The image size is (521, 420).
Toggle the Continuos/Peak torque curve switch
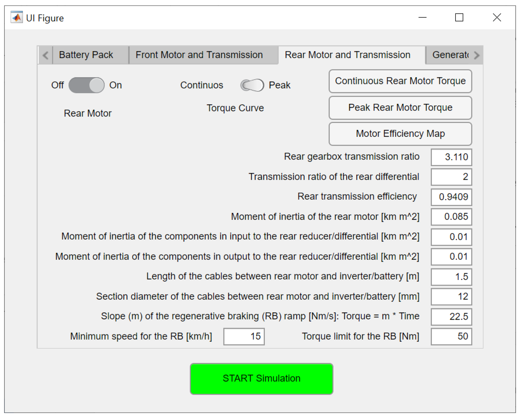click(252, 85)
